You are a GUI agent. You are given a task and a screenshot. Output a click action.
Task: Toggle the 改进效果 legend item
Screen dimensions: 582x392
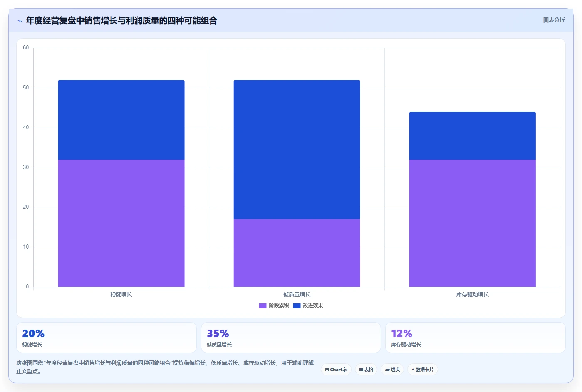308,306
